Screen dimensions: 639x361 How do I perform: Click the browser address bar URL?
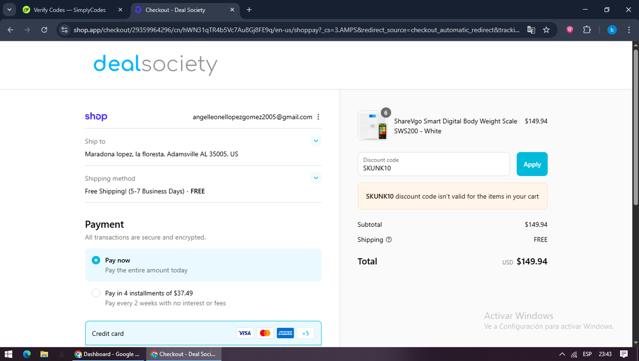(x=296, y=30)
